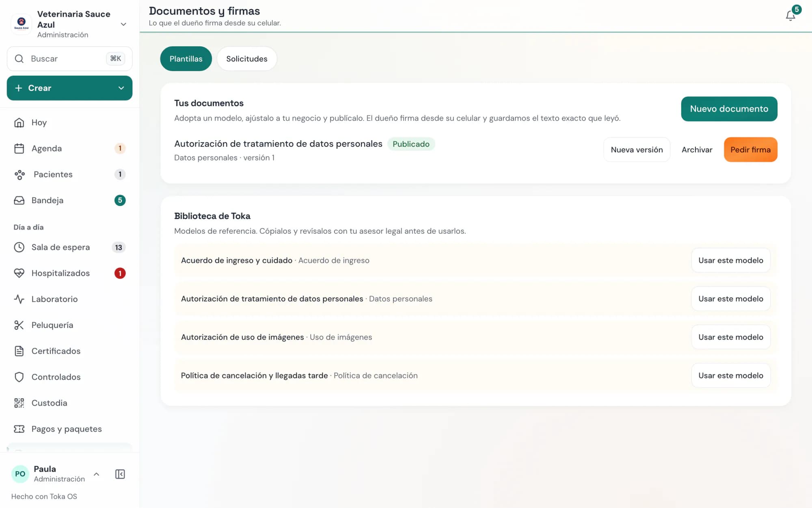Click the orange Pedir firma button
This screenshot has width=812, height=508.
(750, 150)
